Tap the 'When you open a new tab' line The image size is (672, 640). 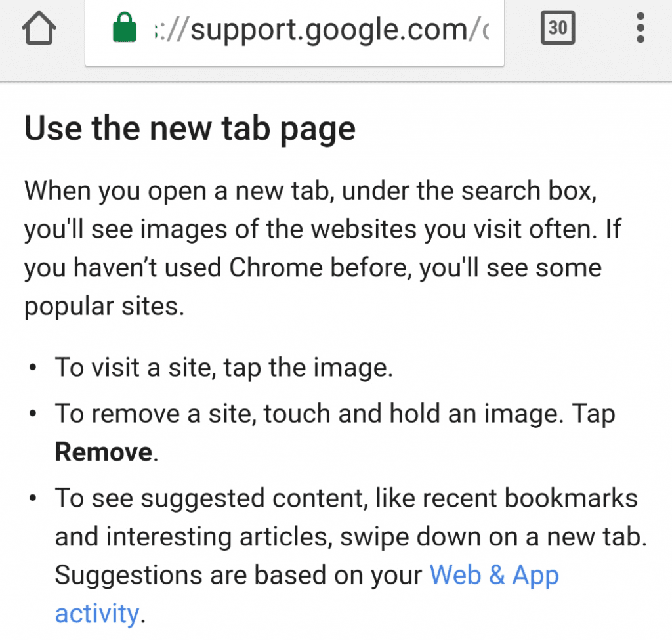tap(310, 191)
